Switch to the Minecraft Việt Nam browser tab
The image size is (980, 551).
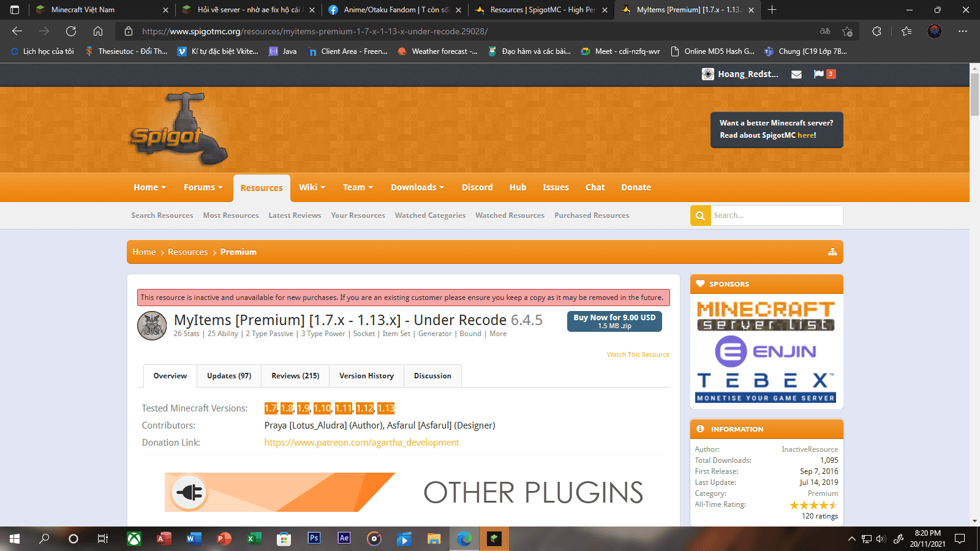101,10
